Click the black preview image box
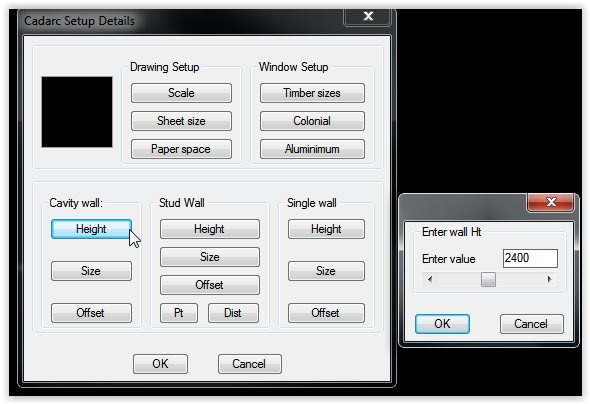This screenshot has width=590, height=404. pos(77,112)
